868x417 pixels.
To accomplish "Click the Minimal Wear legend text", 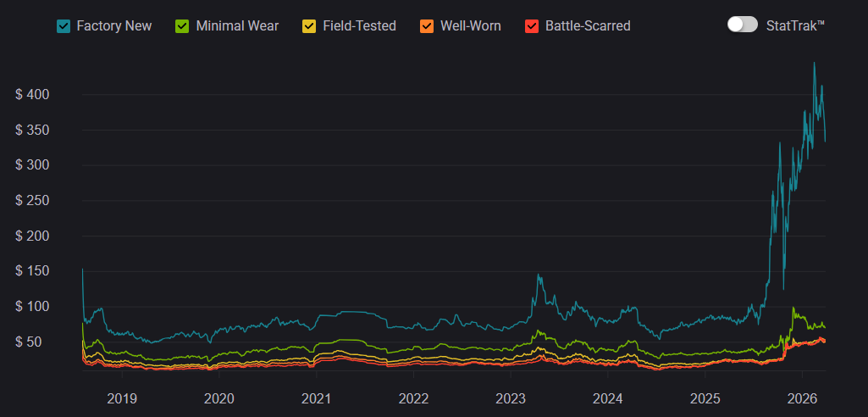I will [237, 25].
